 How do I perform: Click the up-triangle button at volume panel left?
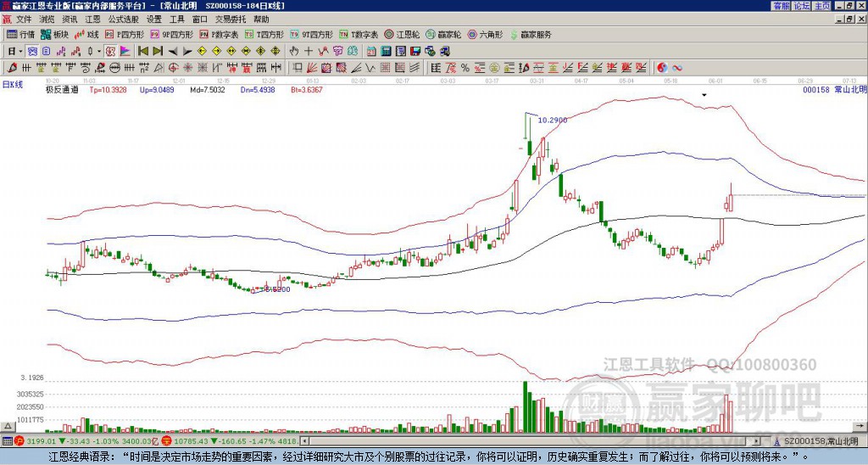click(x=8, y=426)
